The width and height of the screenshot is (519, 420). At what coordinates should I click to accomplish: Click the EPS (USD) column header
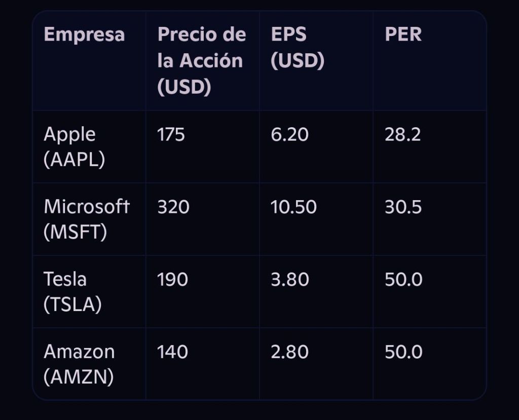297,48
